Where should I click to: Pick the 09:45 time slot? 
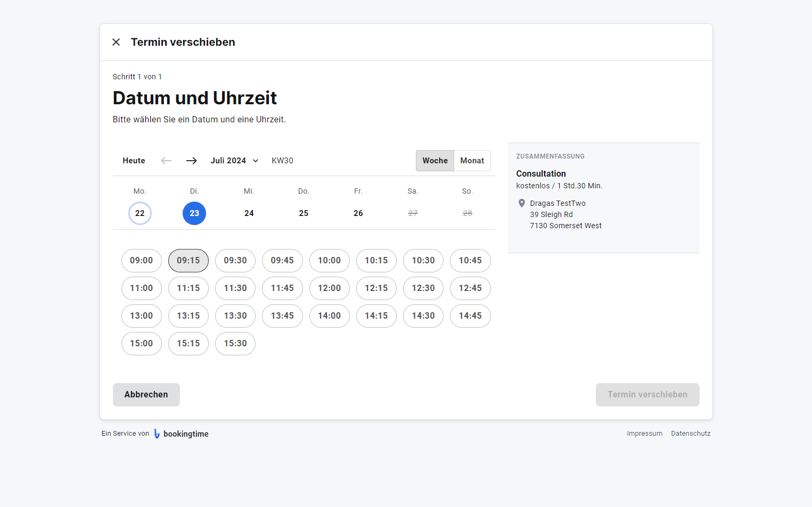tap(282, 261)
